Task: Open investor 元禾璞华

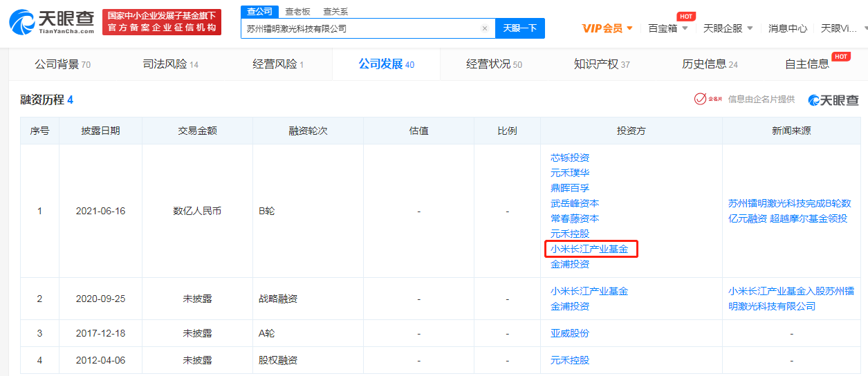Action: pyautogui.click(x=570, y=173)
